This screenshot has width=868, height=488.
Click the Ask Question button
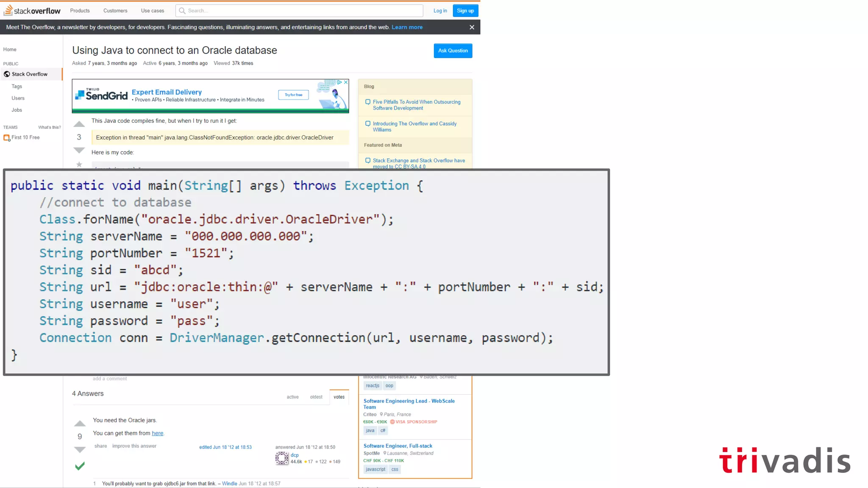pos(453,51)
